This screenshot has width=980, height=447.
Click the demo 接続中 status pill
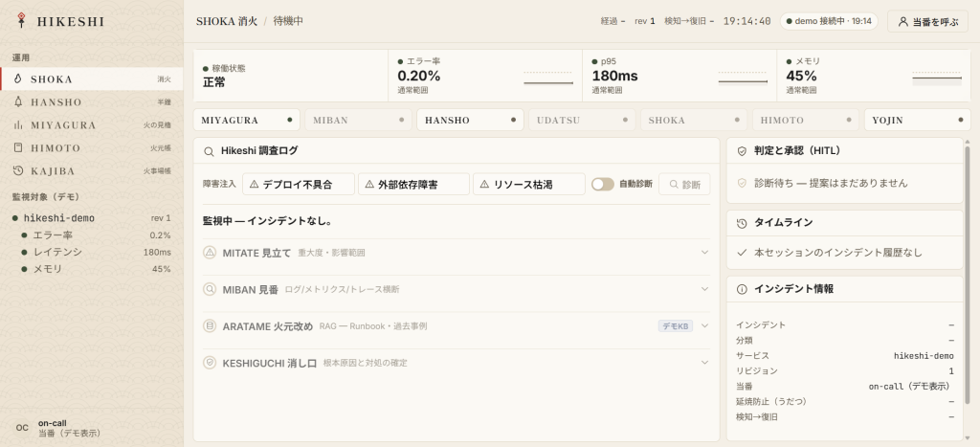pyautogui.click(x=829, y=21)
